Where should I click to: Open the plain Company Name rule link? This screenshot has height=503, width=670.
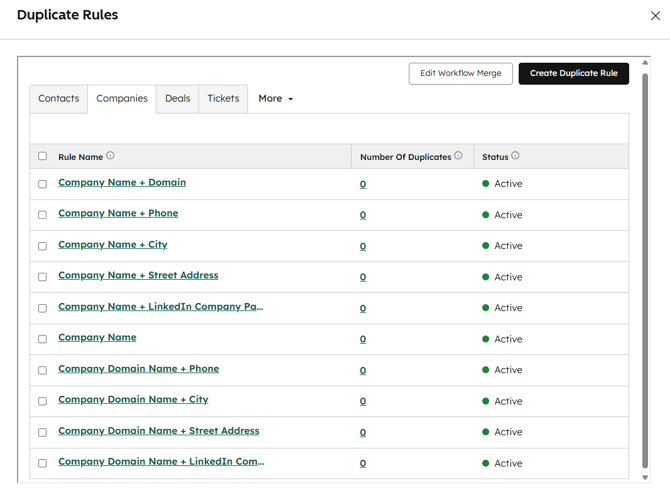[97, 338]
